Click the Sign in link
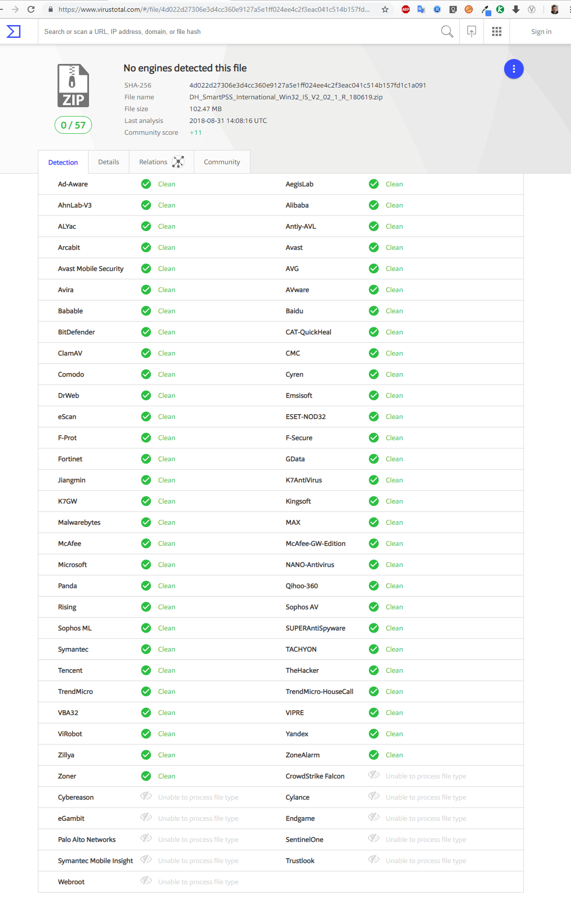The image size is (571, 924). 541,31
